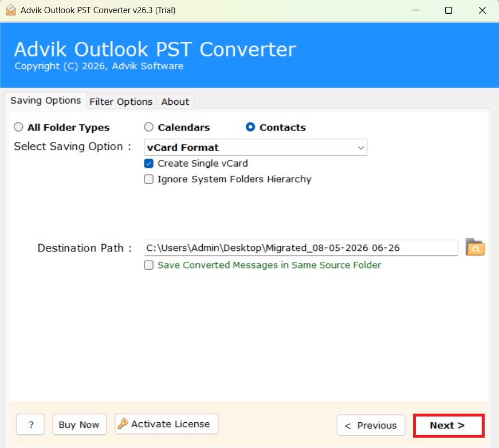Open the About tab
The height and width of the screenshot is (448, 499).
pyautogui.click(x=175, y=102)
